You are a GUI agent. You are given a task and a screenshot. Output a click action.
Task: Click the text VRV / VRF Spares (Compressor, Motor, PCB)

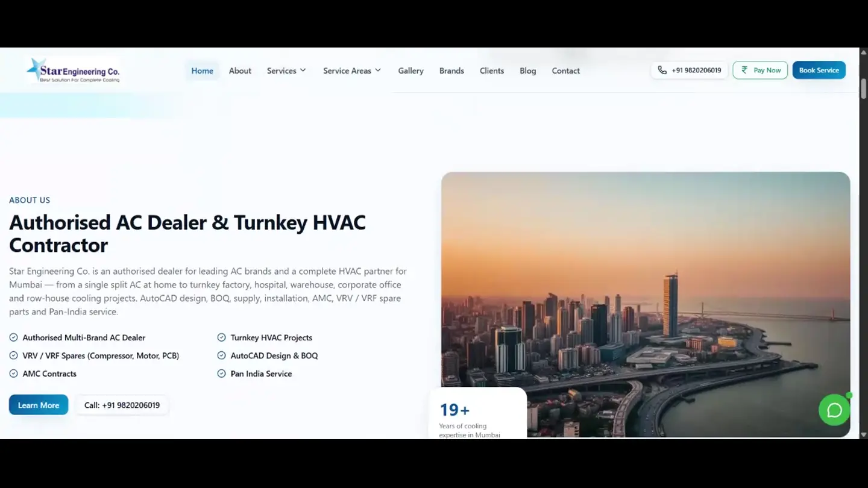point(101,355)
